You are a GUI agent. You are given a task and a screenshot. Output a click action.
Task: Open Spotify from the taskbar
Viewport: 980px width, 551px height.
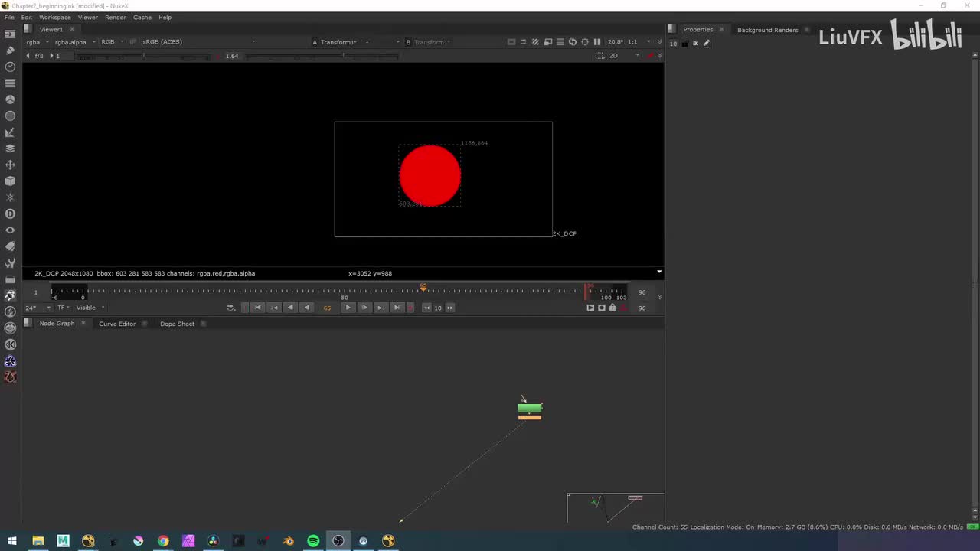(x=313, y=541)
